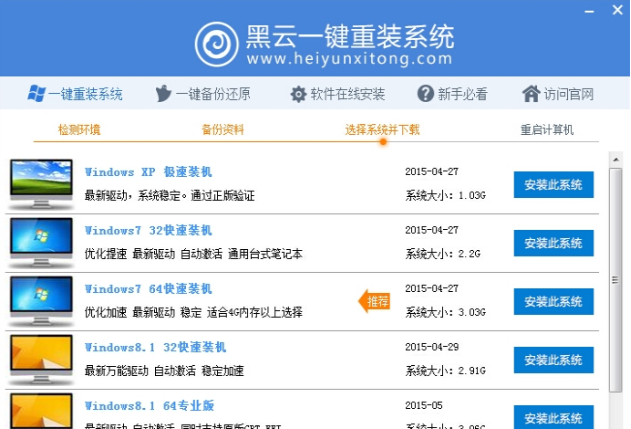Click the orange 推荐 recommendation badge
This screenshot has height=429, width=631.
(375, 300)
